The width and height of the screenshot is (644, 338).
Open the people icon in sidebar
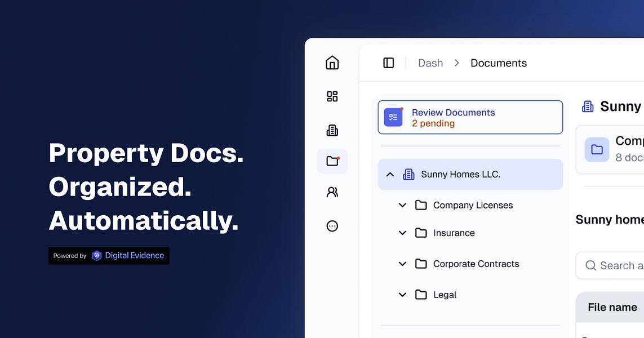[x=332, y=192]
